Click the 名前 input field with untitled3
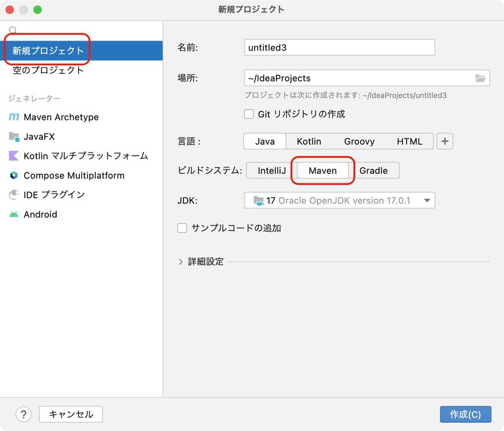 point(340,47)
